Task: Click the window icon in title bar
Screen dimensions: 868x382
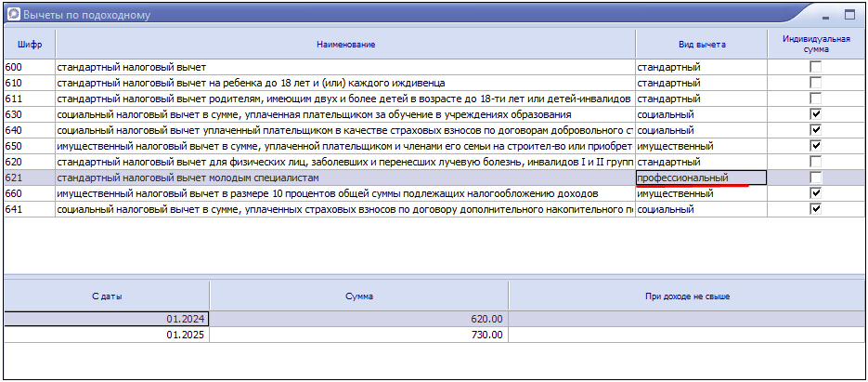Action: [12, 15]
